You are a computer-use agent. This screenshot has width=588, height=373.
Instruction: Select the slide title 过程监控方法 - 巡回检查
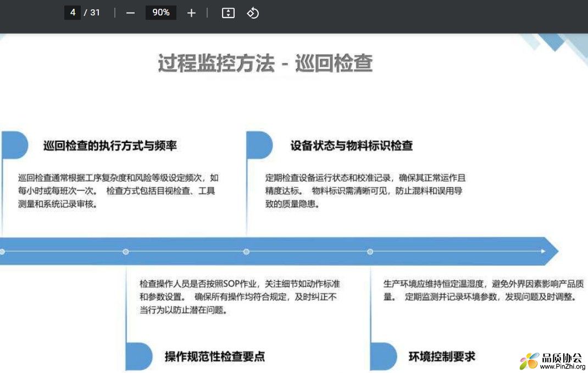tap(265, 63)
